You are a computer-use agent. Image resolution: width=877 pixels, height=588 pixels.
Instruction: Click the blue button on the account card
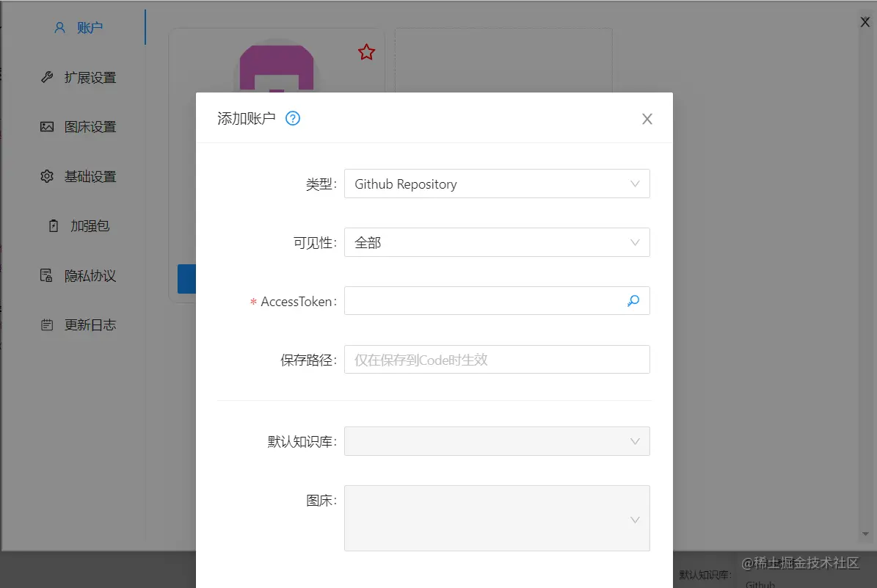187,279
